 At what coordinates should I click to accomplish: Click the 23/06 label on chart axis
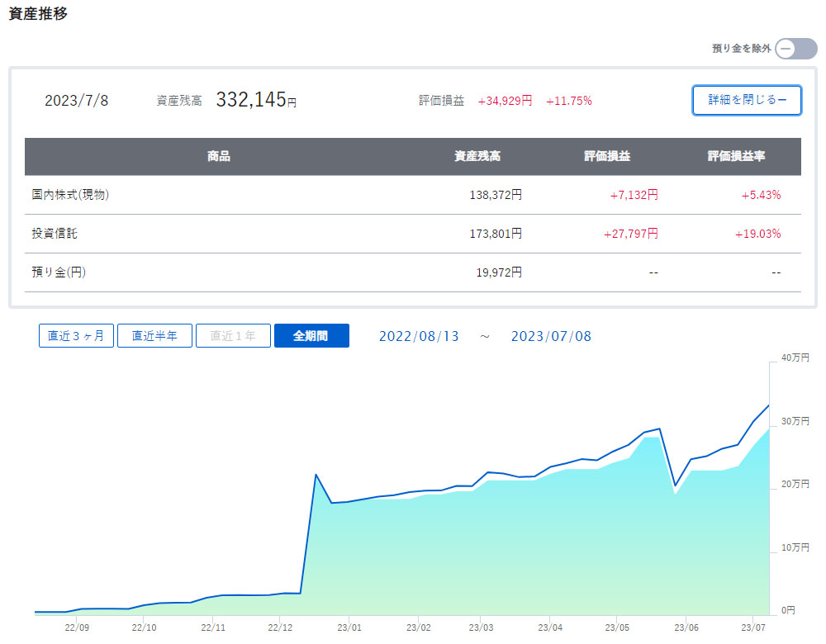[x=686, y=627]
